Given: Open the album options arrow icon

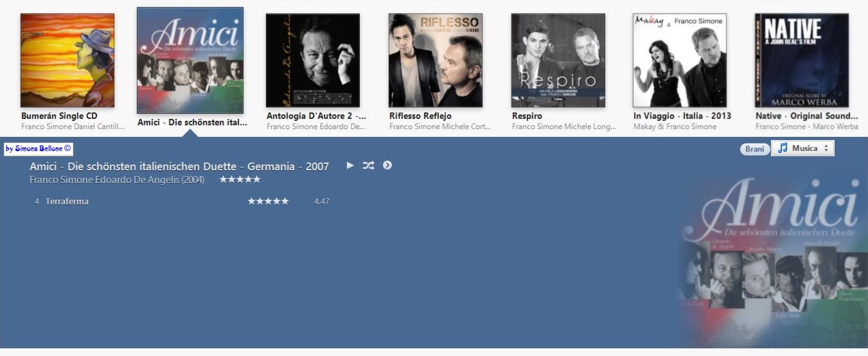Looking at the screenshot, I should click(x=387, y=165).
